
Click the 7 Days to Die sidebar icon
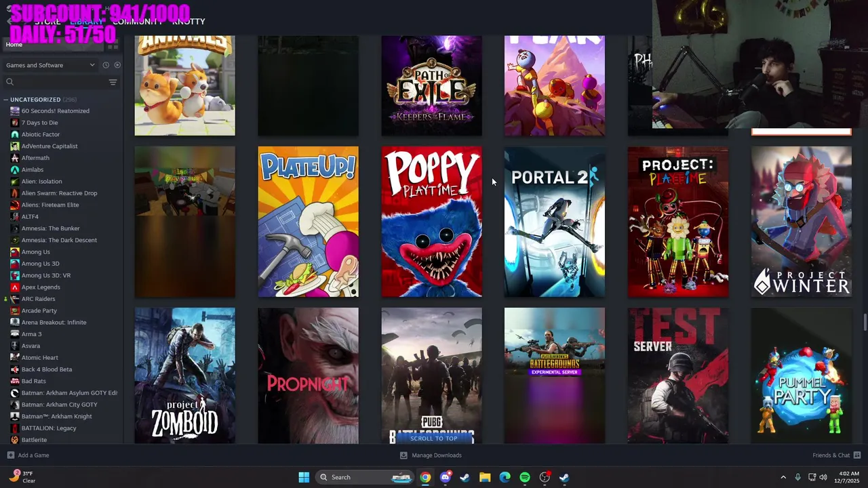(x=15, y=123)
